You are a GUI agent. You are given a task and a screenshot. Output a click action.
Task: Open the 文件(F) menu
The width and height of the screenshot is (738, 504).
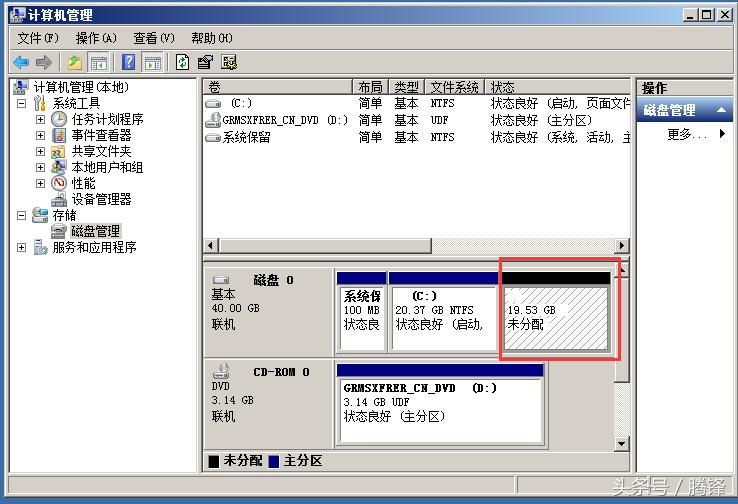(38, 38)
